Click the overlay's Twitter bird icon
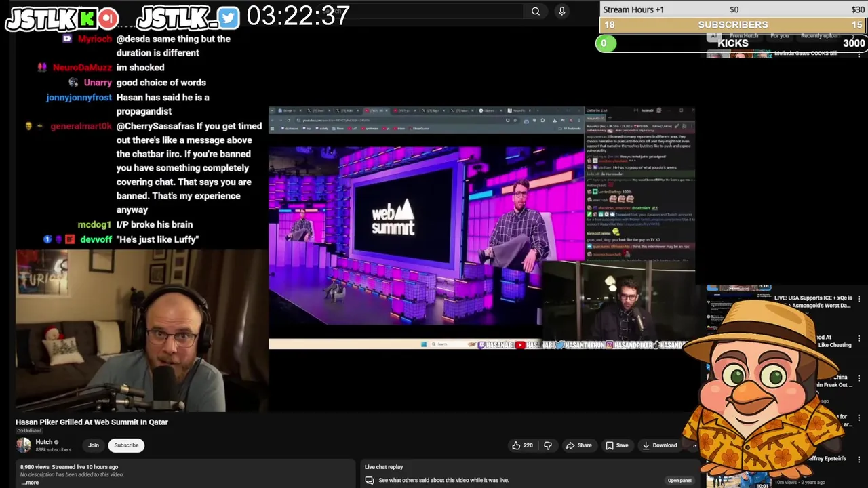The image size is (868, 488). tap(229, 18)
